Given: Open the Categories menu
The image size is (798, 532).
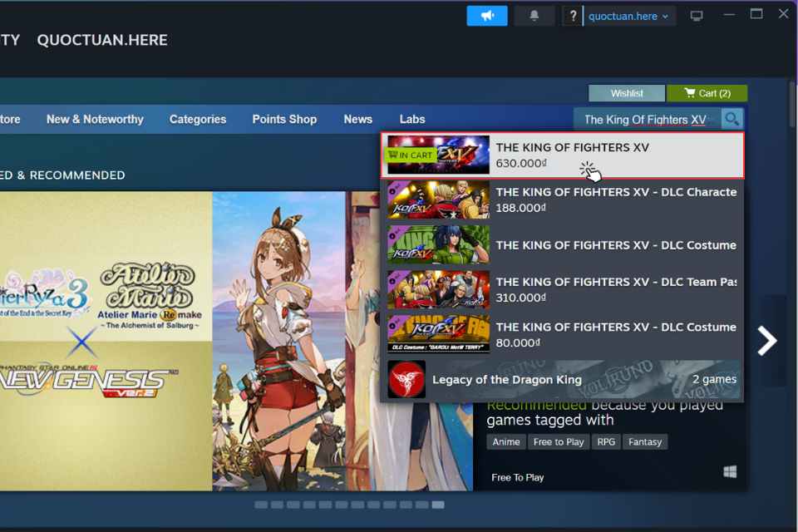Looking at the screenshot, I should point(198,119).
